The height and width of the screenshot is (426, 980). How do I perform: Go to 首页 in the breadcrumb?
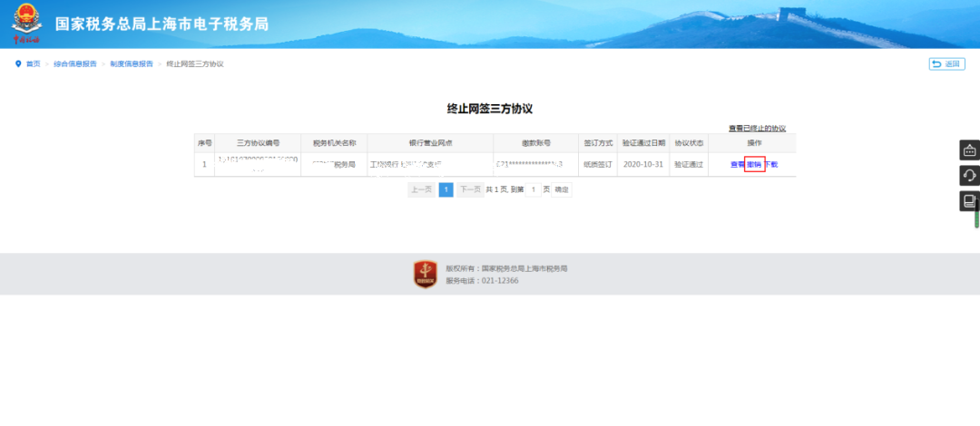click(x=33, y=64)
